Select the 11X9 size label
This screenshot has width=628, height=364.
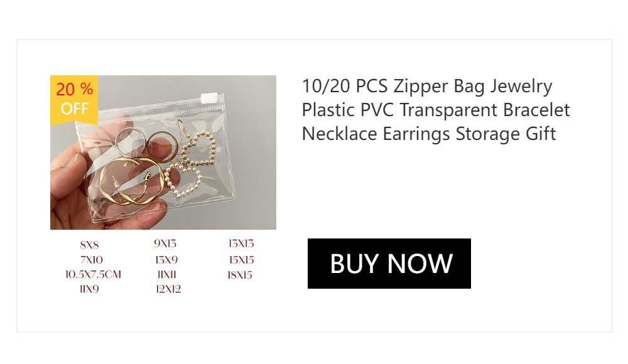tap(89, 289)
